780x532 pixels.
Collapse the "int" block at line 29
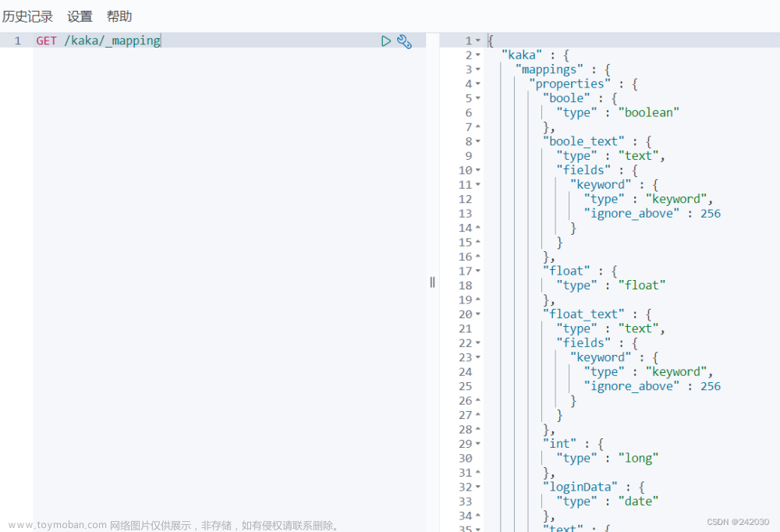point(478,443)
